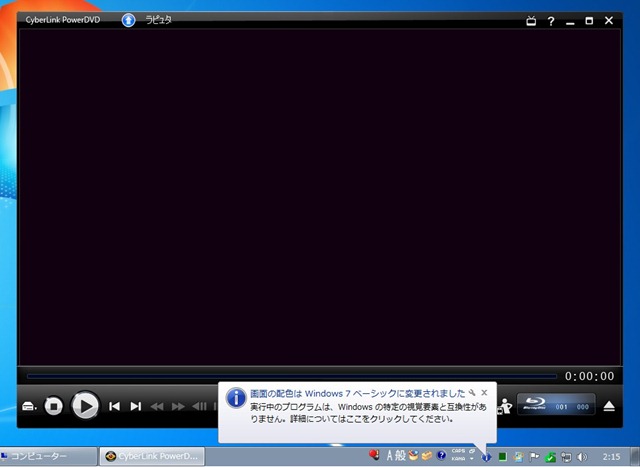Minimize the PowerDVD window

[570, 22]
